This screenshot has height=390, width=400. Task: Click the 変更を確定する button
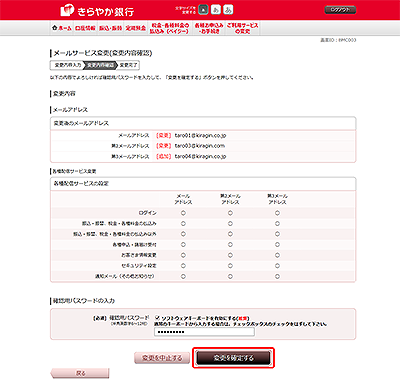[x=233, y=358]
